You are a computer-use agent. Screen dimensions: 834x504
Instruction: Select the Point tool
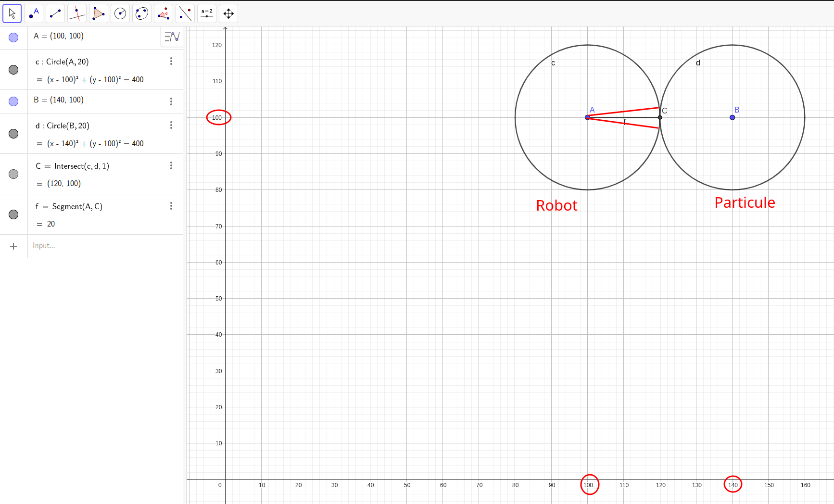pos(34,13)
